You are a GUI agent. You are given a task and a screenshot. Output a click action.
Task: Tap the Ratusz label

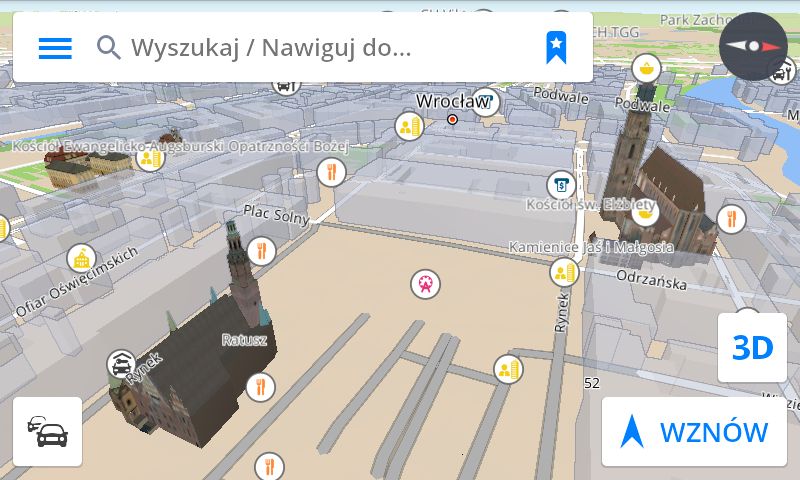pyautogui.click(x=244, y=340)
